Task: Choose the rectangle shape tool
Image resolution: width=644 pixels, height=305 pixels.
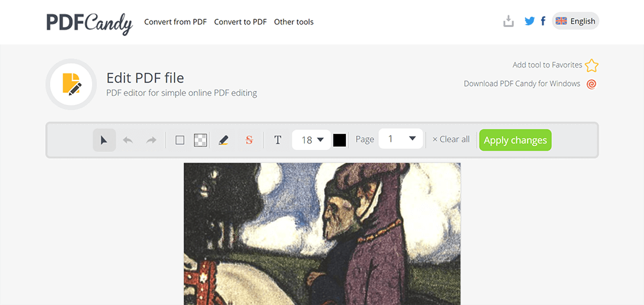Action: click(x=180, y=140)
